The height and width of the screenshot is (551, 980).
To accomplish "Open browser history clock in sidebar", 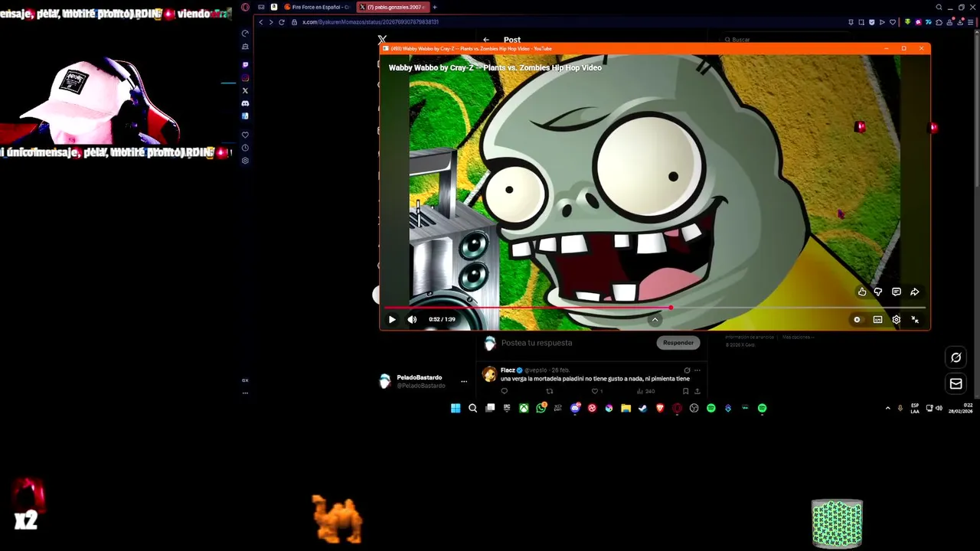I will pos(245,148).
